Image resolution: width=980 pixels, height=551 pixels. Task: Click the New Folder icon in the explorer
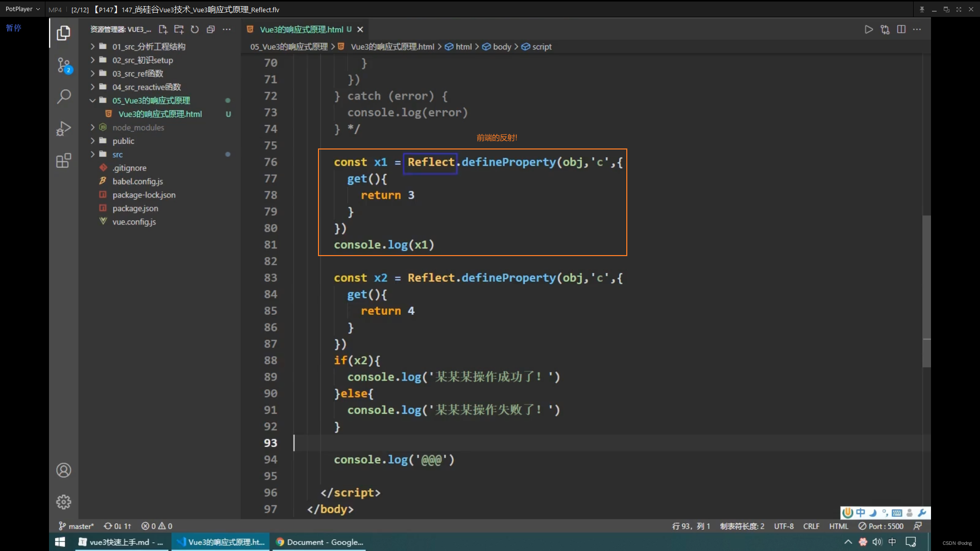point(179,30)
